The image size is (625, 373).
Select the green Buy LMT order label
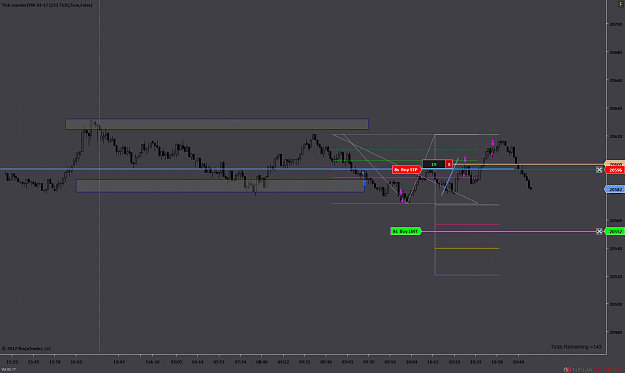[x=406, y=231]
